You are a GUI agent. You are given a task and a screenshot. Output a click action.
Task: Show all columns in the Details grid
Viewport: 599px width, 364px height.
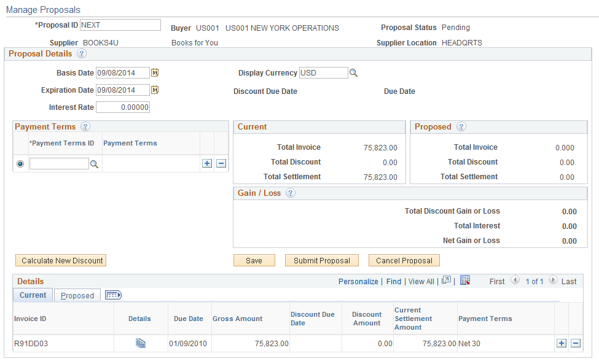(x=113, y=295)
